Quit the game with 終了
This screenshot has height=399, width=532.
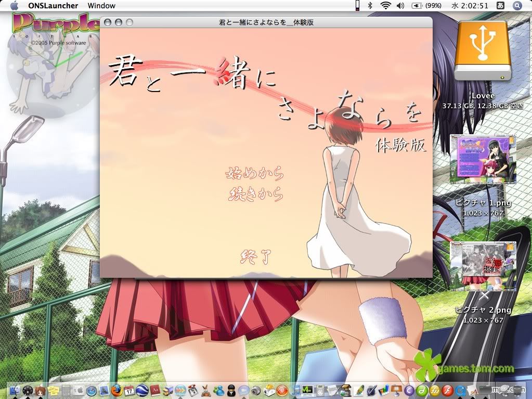(x=256, y=257)
